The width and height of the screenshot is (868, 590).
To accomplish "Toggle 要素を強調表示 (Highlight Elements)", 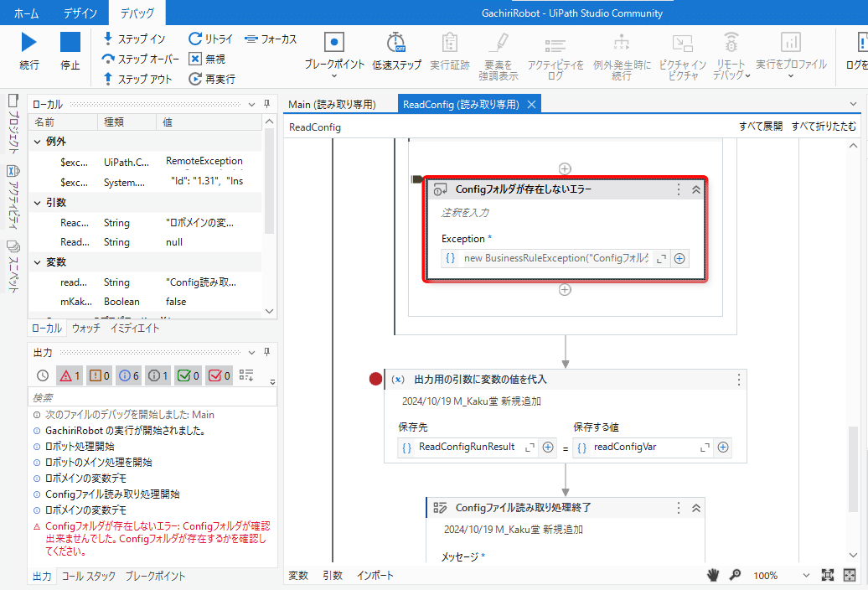I will pyautogui.click(x=499, y=56).
